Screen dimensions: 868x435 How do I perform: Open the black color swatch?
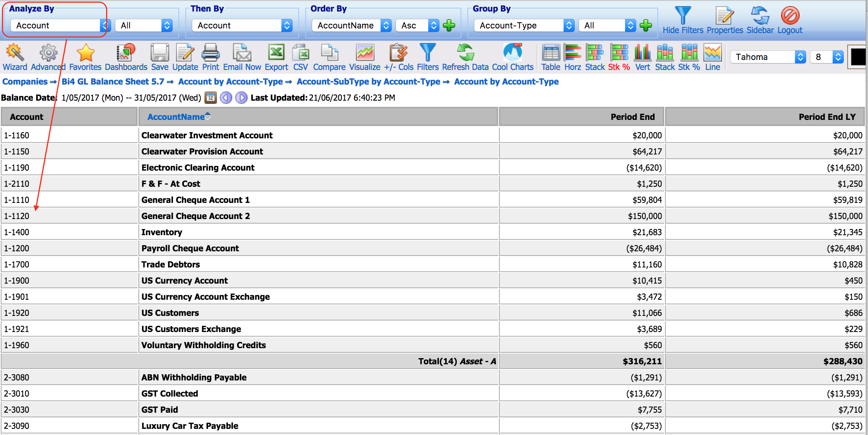pyautogui.click(x=858, y=57)
